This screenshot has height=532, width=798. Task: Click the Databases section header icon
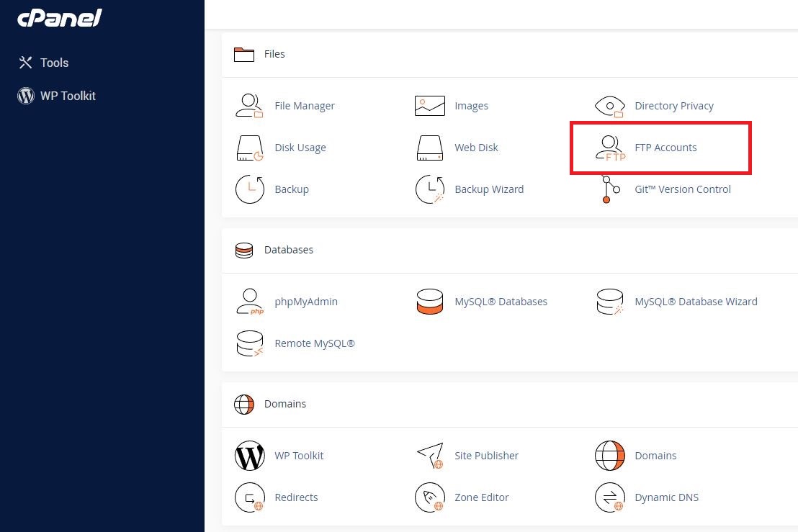(x=243, y=251)
